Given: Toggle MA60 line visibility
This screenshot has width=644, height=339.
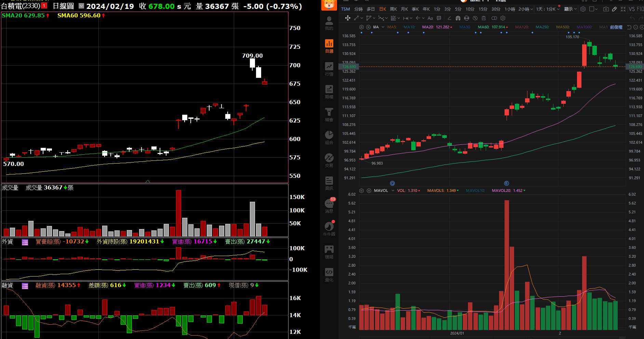Looking at the screenshot, I should click(493, 27).
